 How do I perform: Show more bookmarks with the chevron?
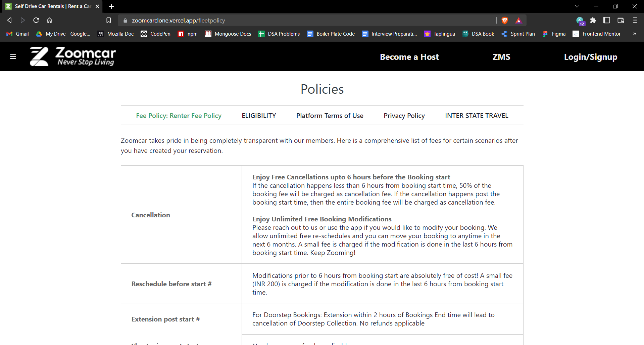[634, 34]
